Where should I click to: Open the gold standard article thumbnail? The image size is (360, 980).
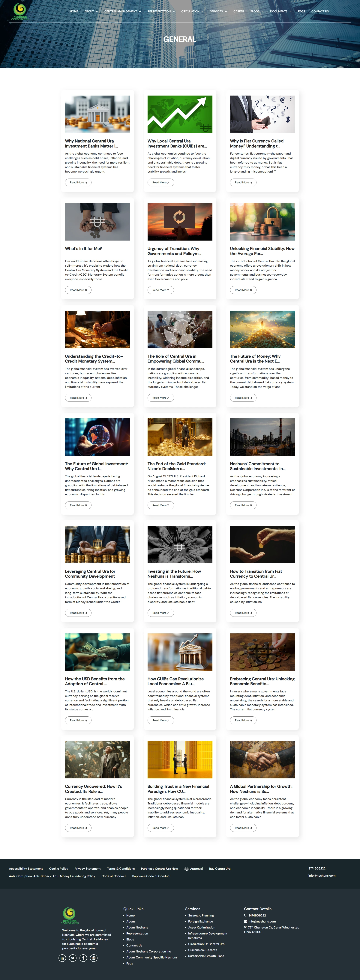[180, 437]
